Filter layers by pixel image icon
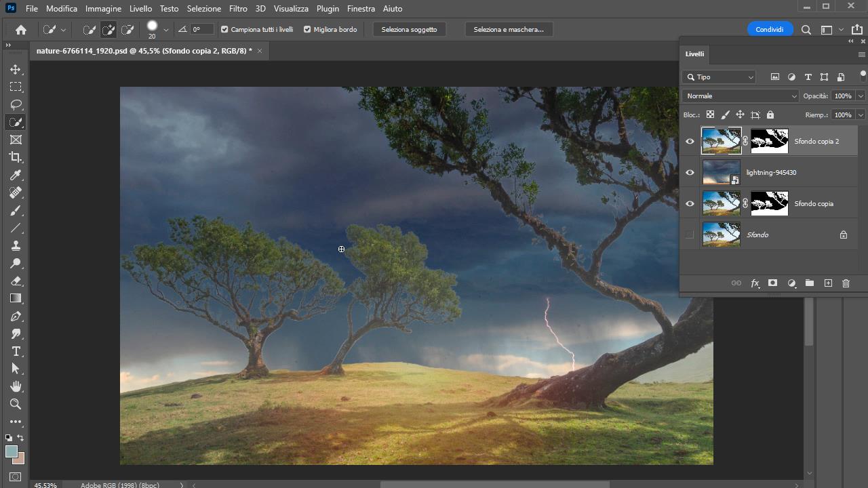The image size is (868, 488). click(x=775, y=77)
